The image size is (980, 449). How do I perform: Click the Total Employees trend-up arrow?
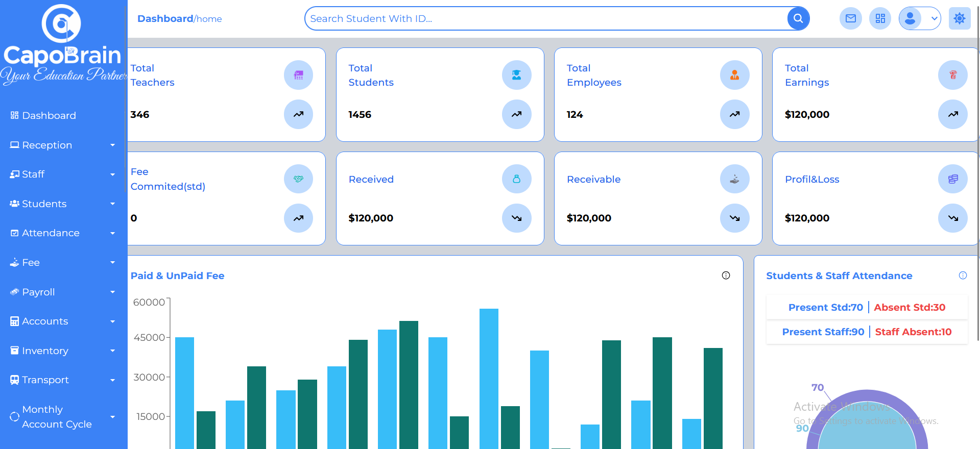735,114
